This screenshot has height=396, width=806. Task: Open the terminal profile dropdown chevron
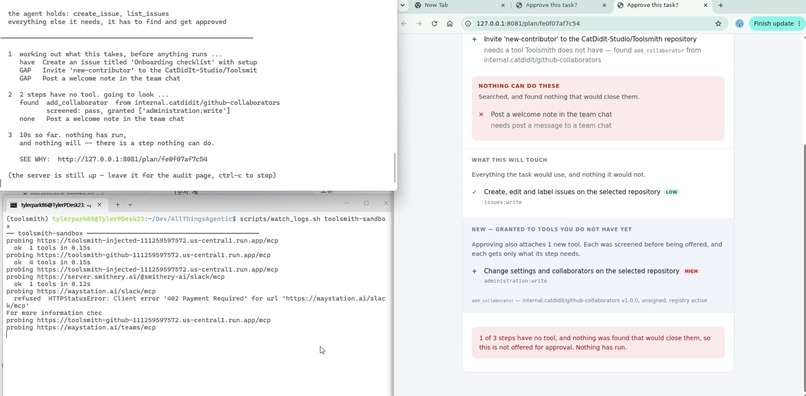point(130,204)
